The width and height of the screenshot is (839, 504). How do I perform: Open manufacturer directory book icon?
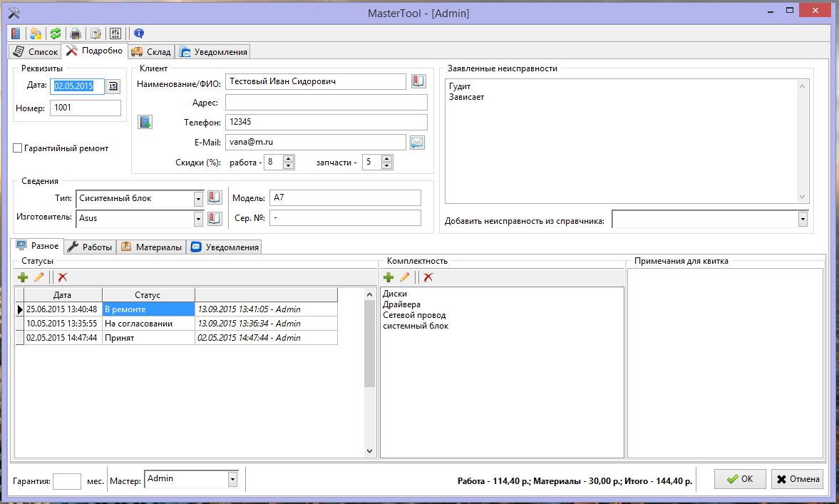[215, 218]
